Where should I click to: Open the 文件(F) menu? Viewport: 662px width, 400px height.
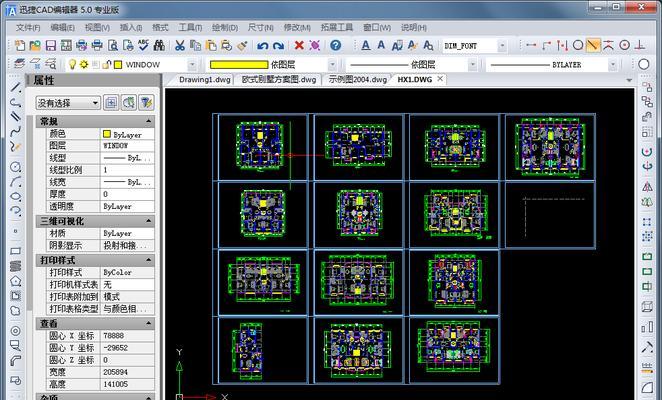point(28,27)
